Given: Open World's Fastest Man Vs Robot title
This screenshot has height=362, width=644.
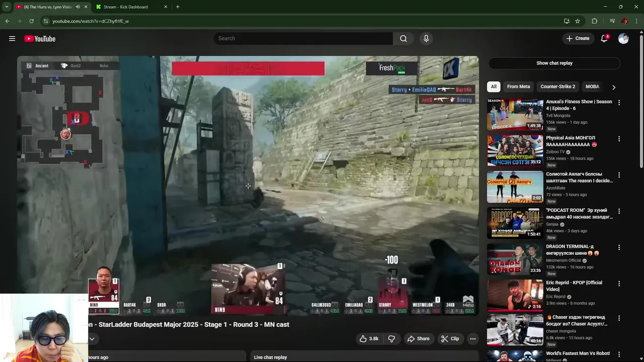Looking at the screenshot, I should (578, 353).
